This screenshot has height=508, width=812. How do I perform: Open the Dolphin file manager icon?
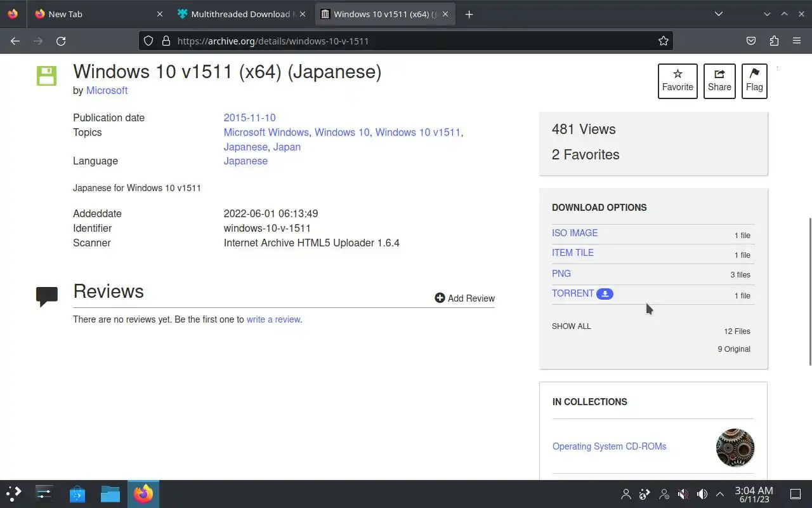(110, 493)
